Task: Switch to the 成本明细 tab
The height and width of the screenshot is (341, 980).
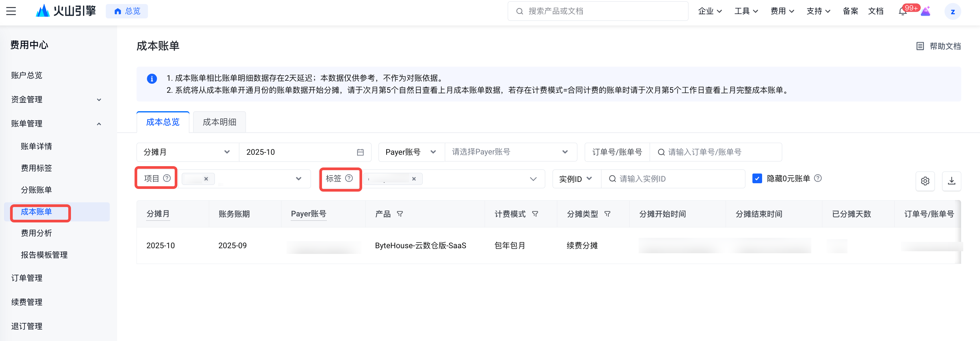Action: point(220,122)
